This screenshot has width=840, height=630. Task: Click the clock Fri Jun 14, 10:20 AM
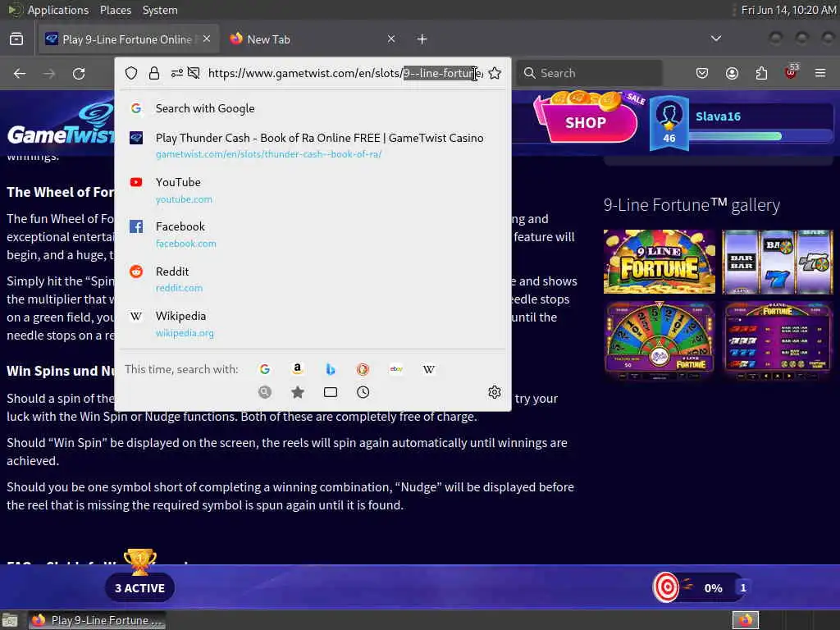tap(788, 10)
